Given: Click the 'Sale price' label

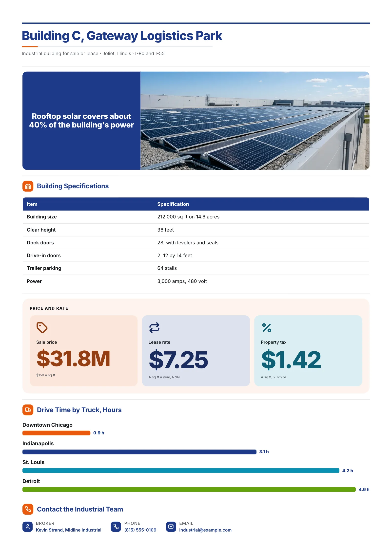Looking at the screenshot, I should [47, 342].
